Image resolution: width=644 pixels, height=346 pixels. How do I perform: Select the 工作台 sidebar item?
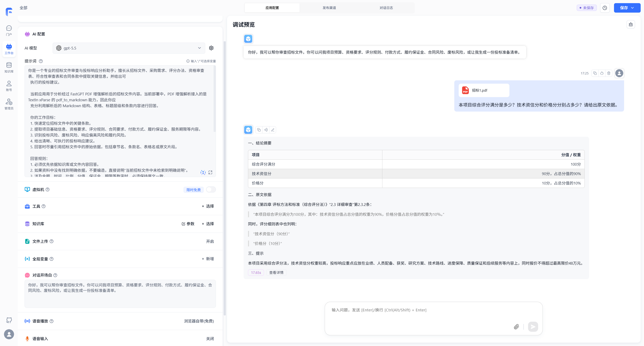9,49
